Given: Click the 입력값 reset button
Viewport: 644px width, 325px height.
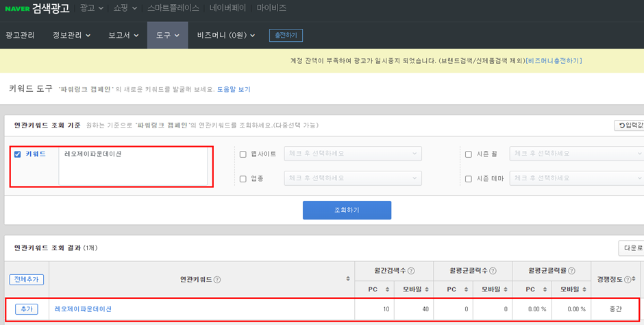Looking at the screenshot, I should pos(629,125).
